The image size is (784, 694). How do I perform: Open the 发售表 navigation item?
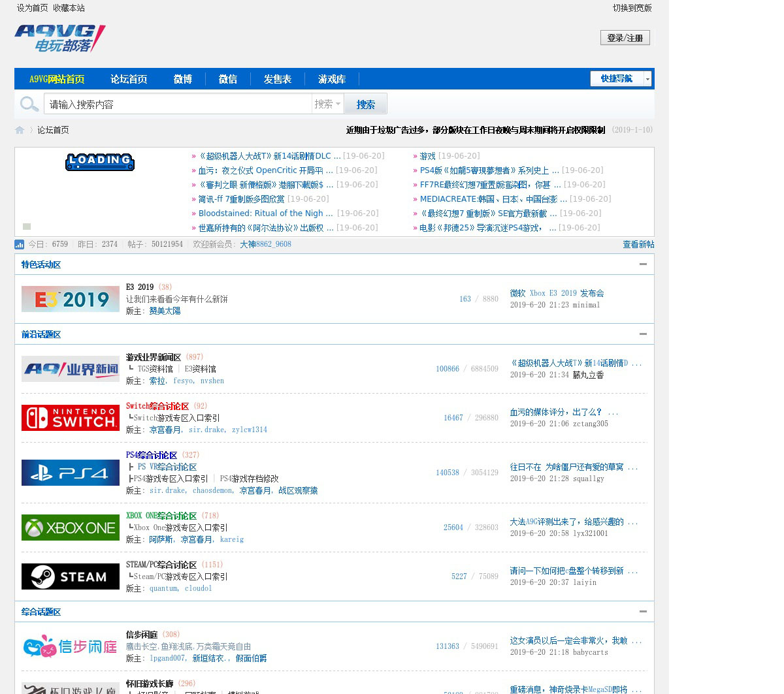click(278, 79)
